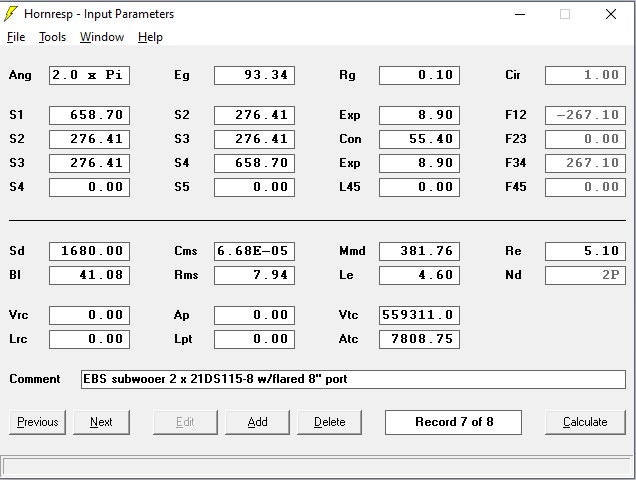Click the Ang field showing 2.0 x Pi
Viewport: 636px width, 480px height.
(89, 75)
